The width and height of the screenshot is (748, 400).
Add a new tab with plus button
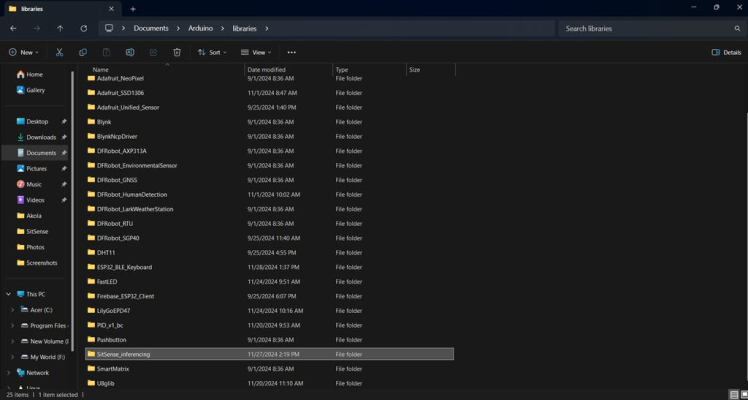click(x=133, y=8)
